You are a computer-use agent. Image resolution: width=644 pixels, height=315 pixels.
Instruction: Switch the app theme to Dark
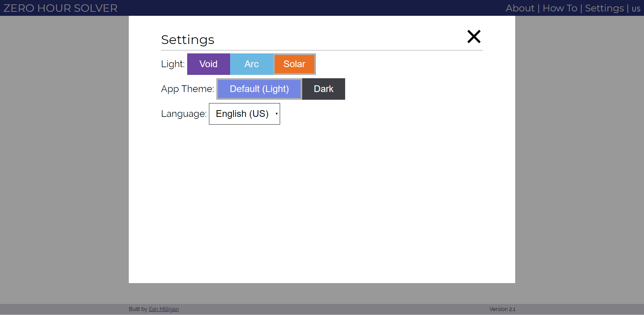(x=323, y=89)
